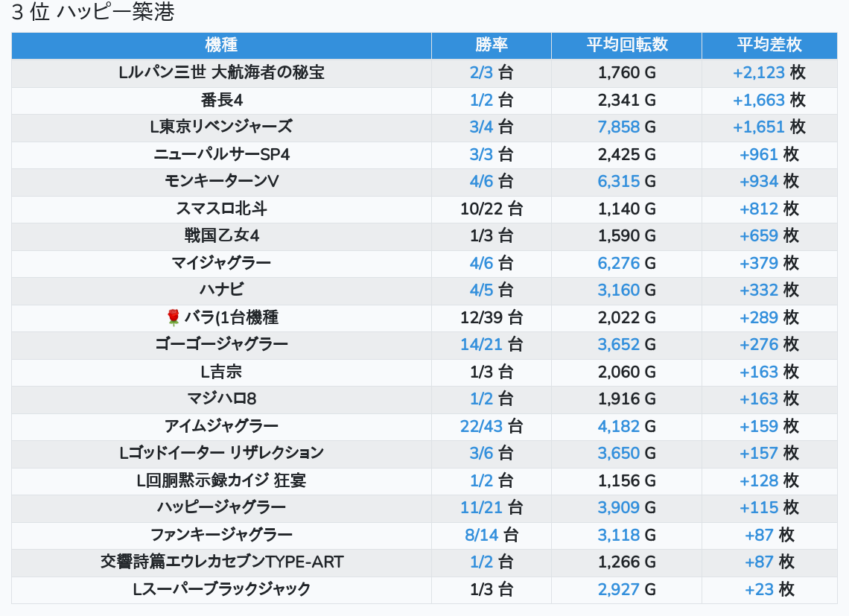This screenshot has height=616, width=849.
Task: Click win rate 8/14 台
Action: [x=492, y=536]
